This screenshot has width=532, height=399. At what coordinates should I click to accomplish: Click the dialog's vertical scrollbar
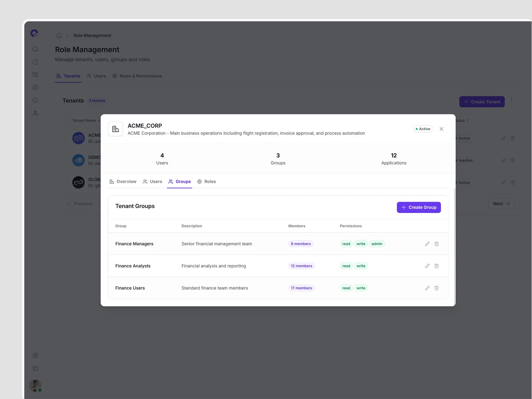tap(455, 246)
